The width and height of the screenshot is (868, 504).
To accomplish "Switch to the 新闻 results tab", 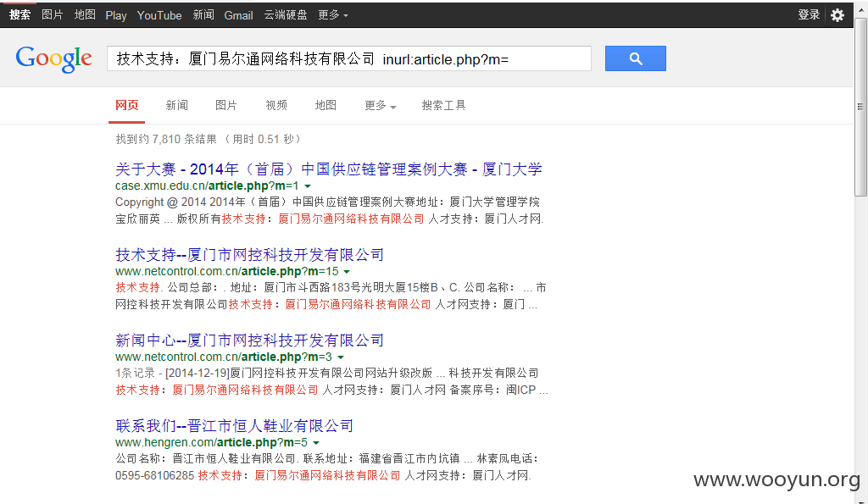I will click(176, 106).
